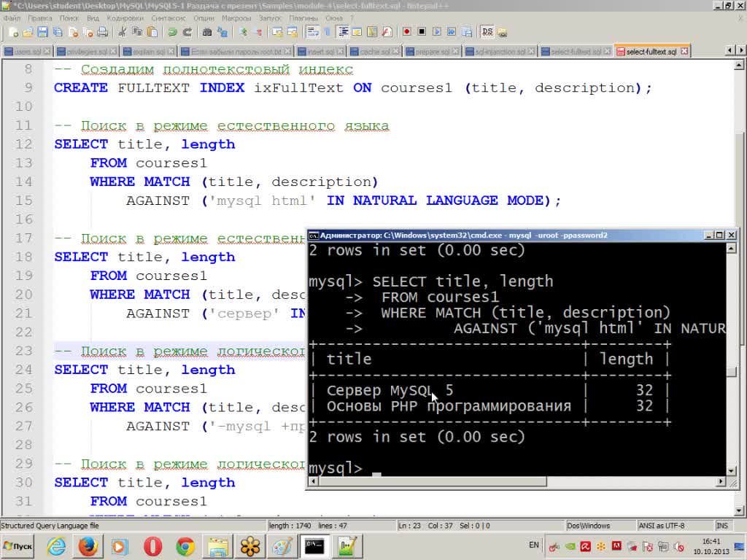The width and height of the screenshot is (747, 560).
Task: Click the cmd window scroll left arrow
Action: (x=313, y=481)
